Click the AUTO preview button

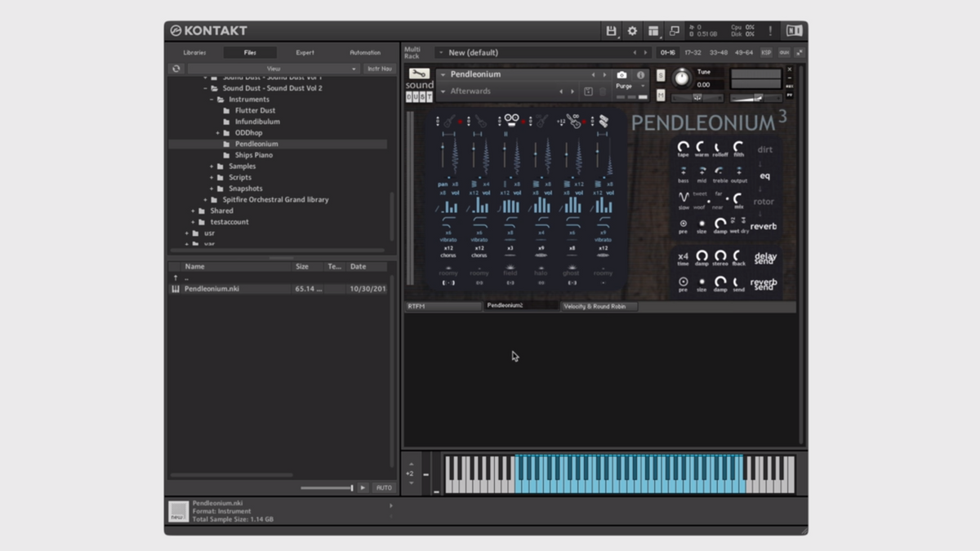383,487
